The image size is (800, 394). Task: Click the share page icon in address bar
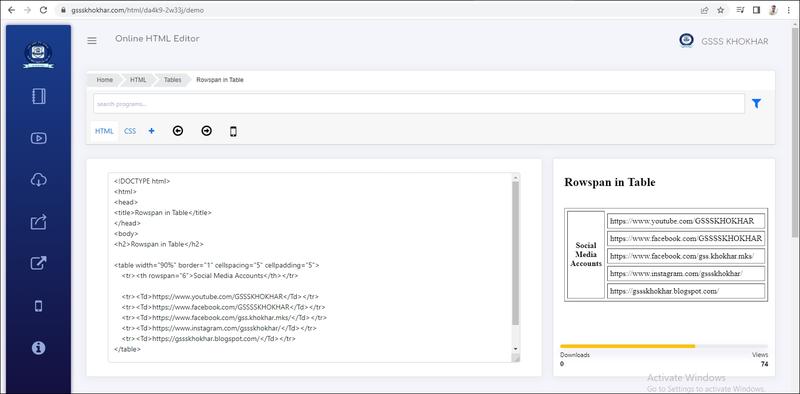point(705,10)
